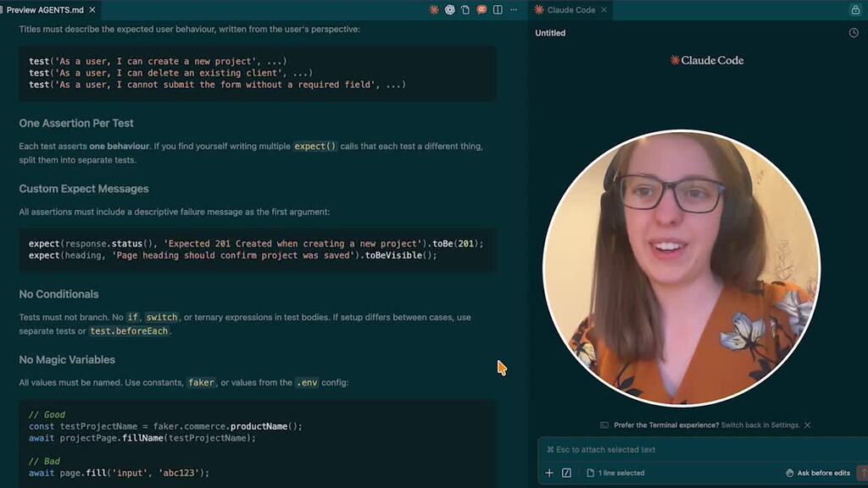Send the message with the orange arrow button

click(x=863, y=473)
